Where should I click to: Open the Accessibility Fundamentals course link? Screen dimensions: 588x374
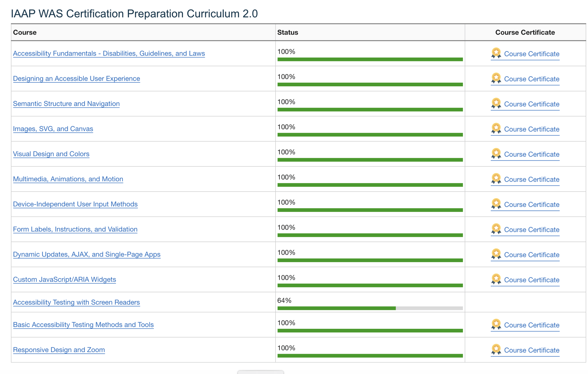pyautogui.click(x=109, y=53)
